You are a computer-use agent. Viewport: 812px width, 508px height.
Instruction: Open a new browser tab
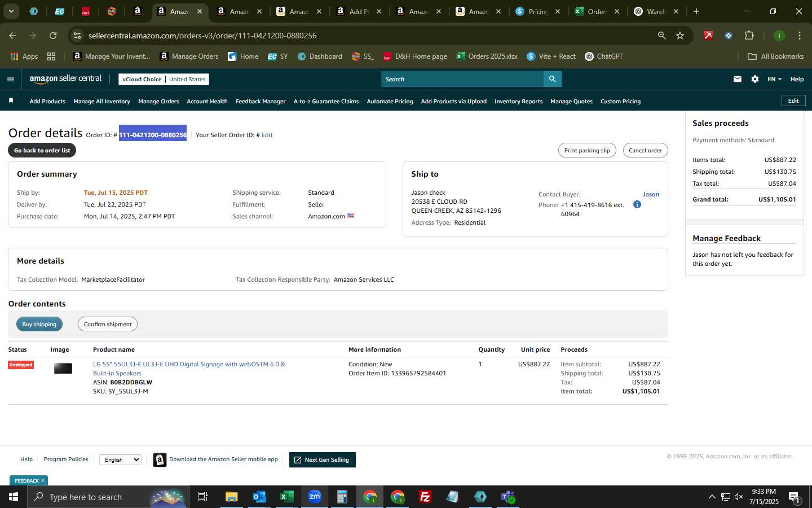click(696, 11)
